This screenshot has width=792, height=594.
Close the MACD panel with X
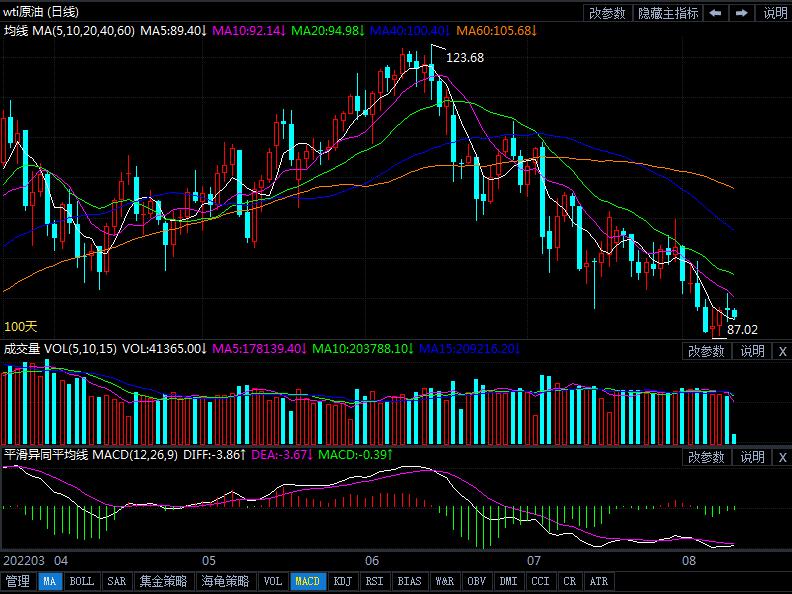782,457
